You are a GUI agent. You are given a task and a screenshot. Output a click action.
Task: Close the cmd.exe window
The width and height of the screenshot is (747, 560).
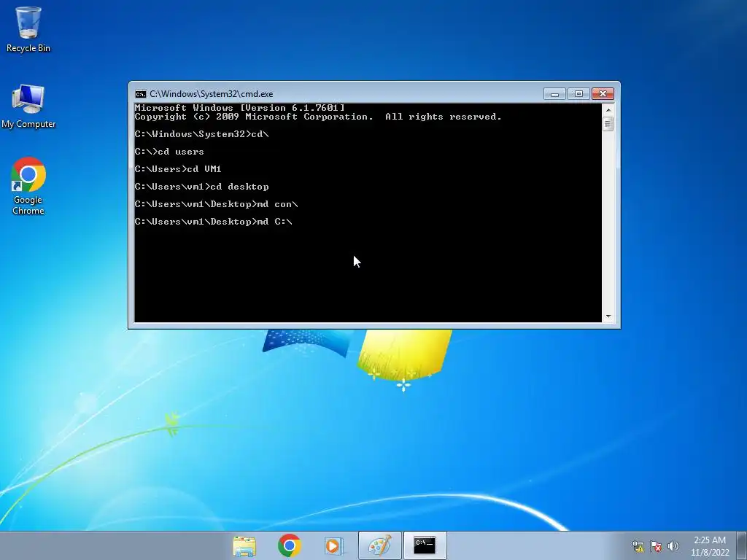[603, 94]
